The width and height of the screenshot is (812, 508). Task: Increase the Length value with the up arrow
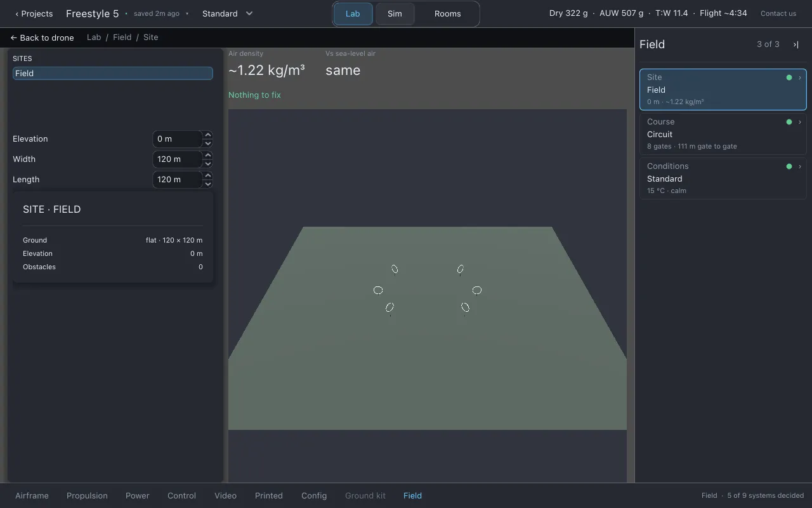point(208,176)
